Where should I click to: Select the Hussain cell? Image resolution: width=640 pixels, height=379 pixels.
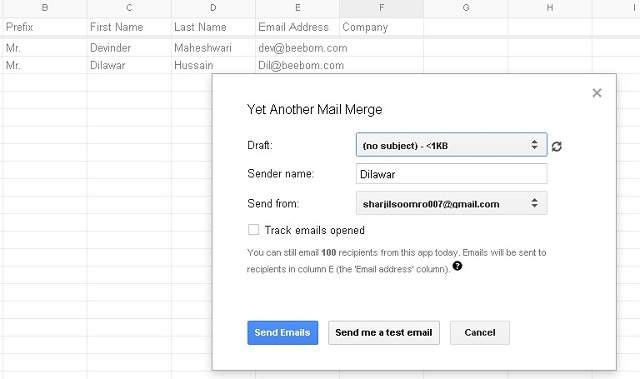(213, 65)
